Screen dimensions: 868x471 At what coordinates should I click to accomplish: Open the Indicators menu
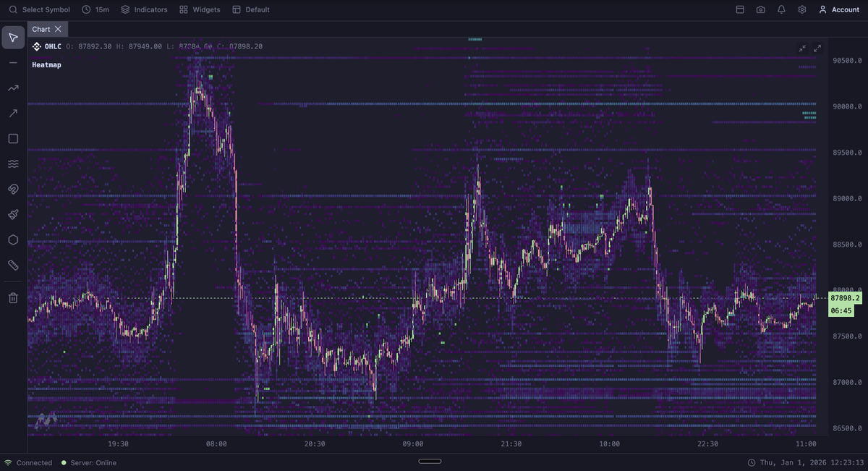144,9
